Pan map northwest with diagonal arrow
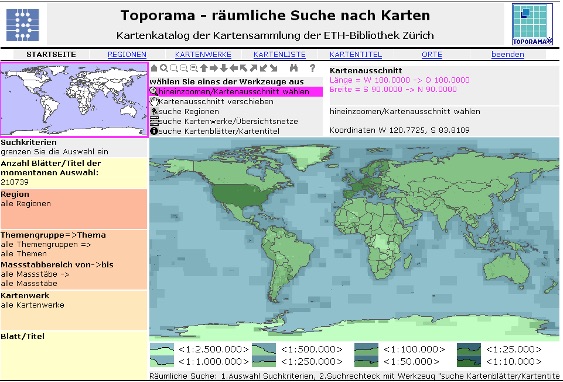The width and height of the screenshot is (563, 382). point(243,68)
